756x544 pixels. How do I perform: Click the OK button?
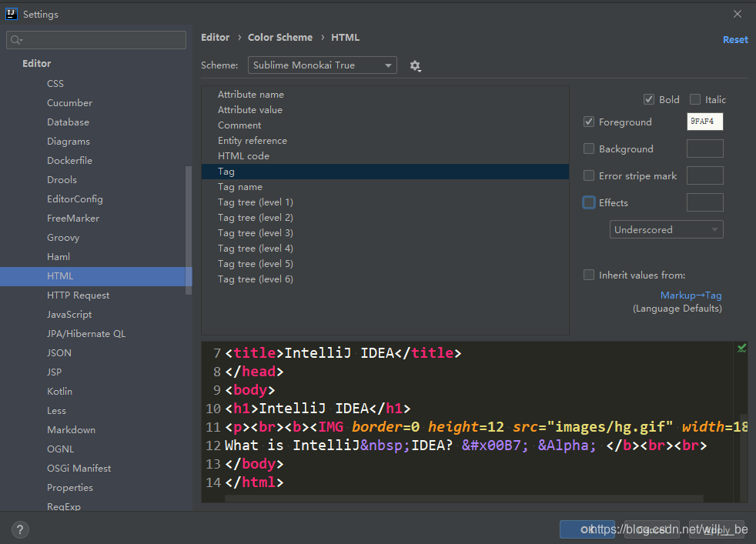pos(587,529)
